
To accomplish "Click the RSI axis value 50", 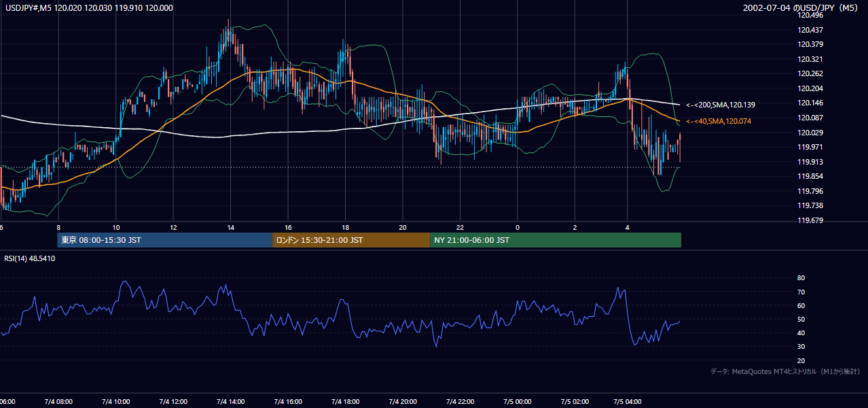I will coord(801,319).
